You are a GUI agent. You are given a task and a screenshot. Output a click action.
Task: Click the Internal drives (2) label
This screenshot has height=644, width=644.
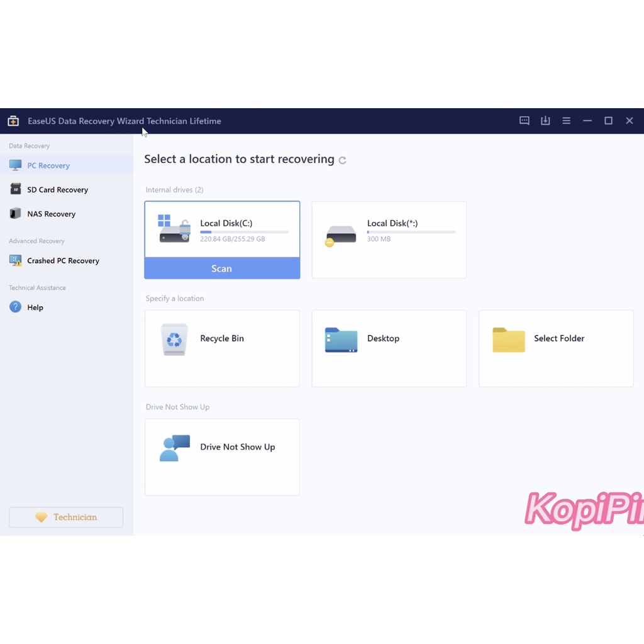175,190
